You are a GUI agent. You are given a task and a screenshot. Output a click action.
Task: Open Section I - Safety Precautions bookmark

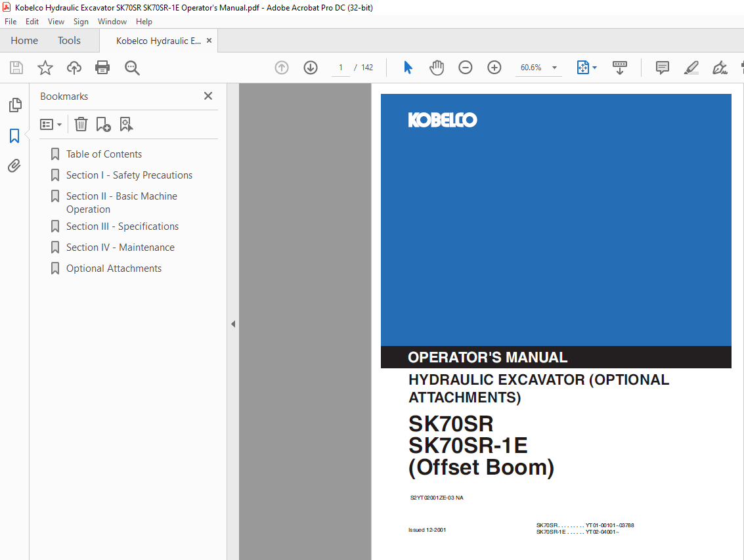pos(129,175)
